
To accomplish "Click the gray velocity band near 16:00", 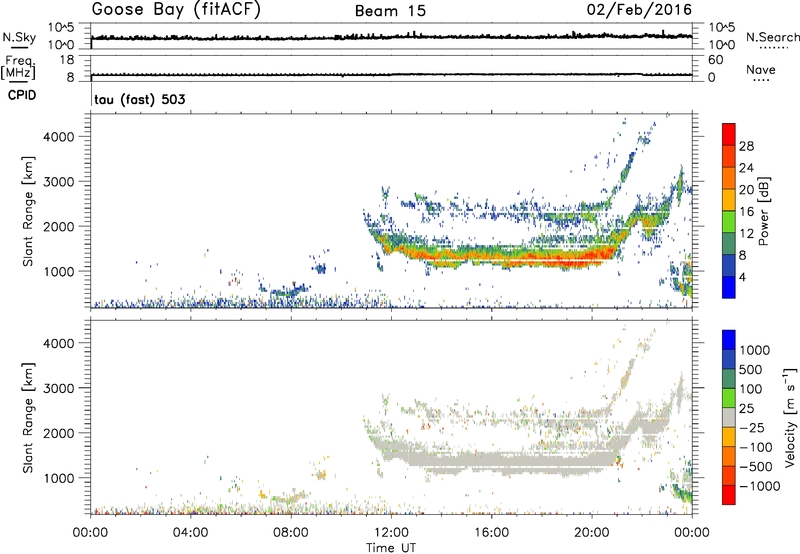I will coord(491,459).
